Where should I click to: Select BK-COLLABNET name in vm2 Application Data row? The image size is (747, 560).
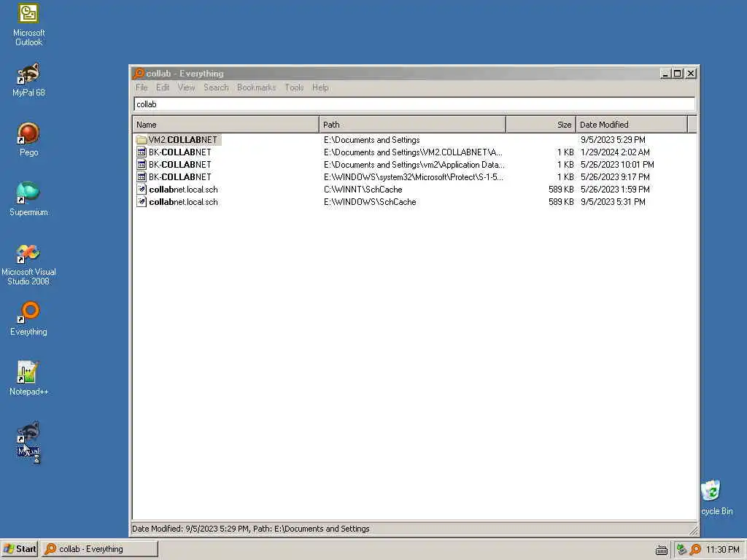click(x=179, y=164)
